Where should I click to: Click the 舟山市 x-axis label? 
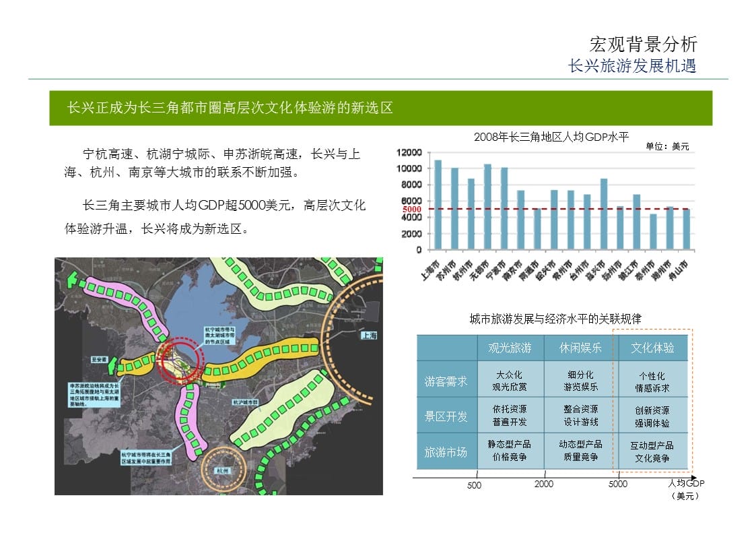[x=678, y=270]
